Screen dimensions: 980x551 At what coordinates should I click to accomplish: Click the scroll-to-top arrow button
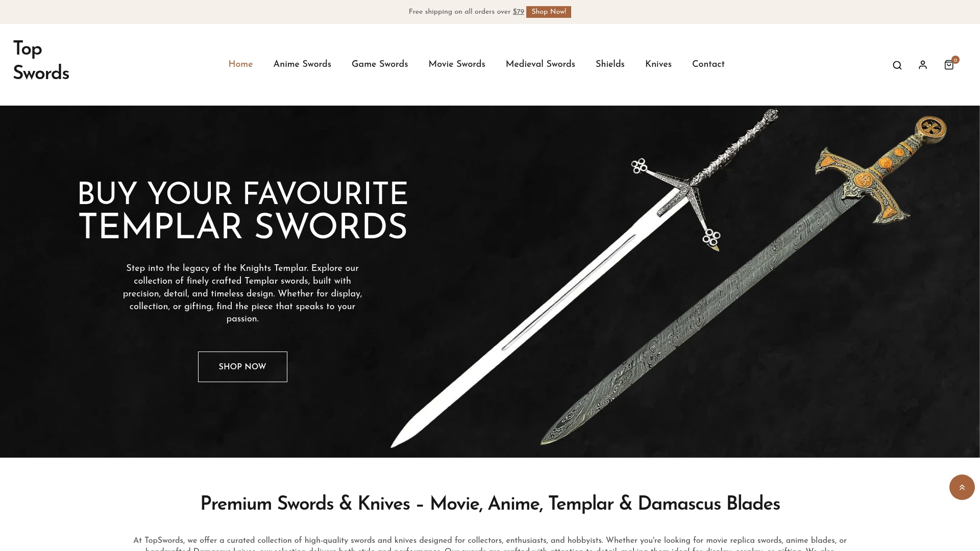click(x=962, y=487)
